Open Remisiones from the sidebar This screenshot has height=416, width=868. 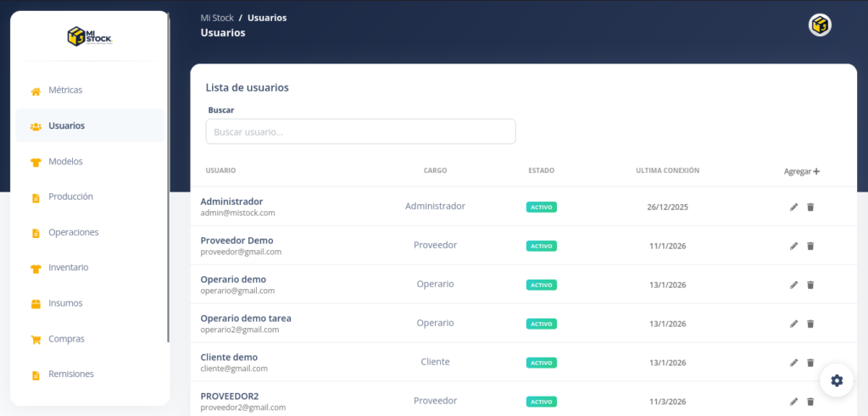71,374
